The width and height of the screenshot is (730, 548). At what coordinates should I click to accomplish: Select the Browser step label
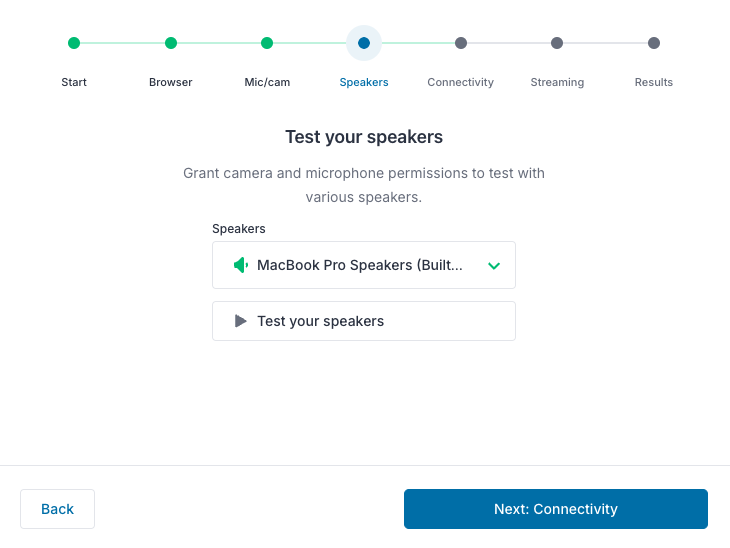coord(170,82)
